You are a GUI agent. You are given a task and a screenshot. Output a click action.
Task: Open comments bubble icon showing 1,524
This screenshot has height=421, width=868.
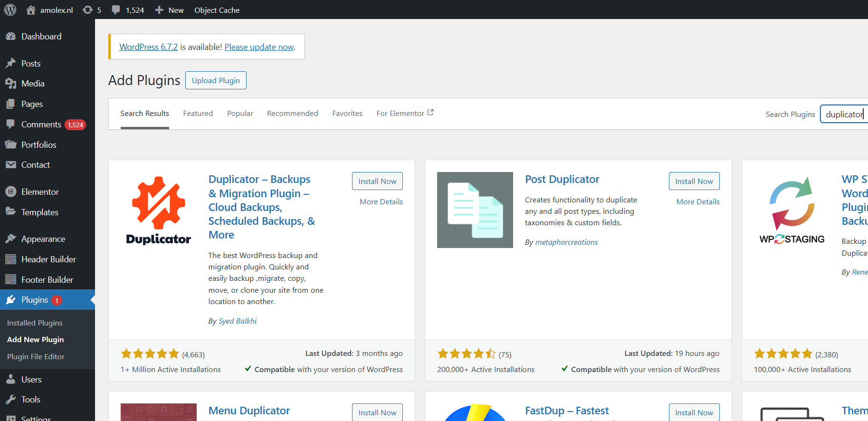[115, 10]
